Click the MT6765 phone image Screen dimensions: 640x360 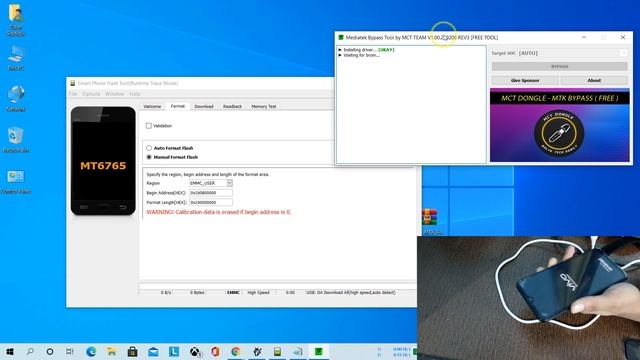pyautogui.click(x=103, y=161)
